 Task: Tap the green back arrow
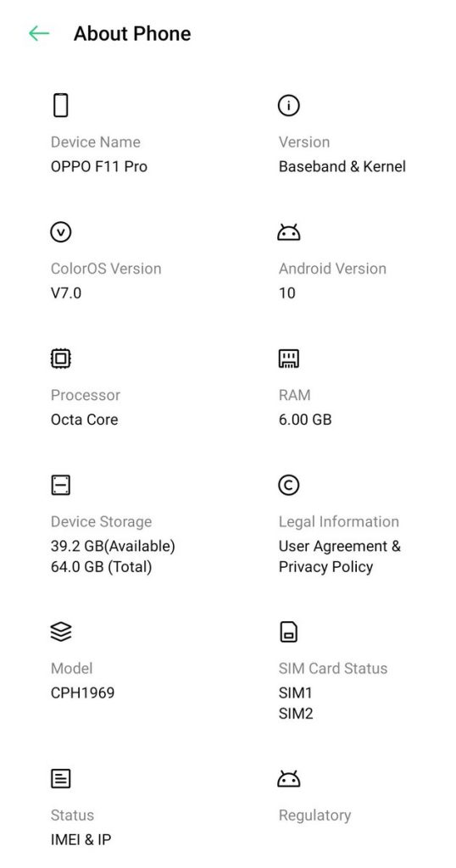coord(39,34)
